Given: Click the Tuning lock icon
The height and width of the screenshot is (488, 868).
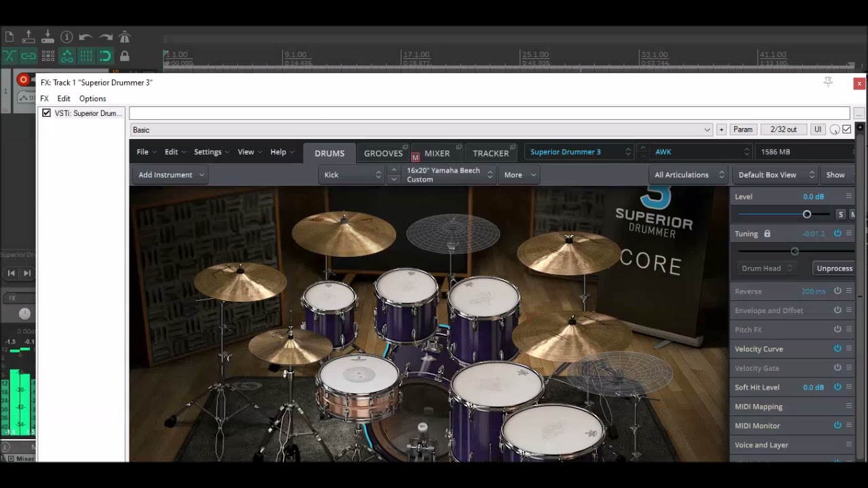Looking at the screenshot, I should pyautogui.click(x=767, y=234).
